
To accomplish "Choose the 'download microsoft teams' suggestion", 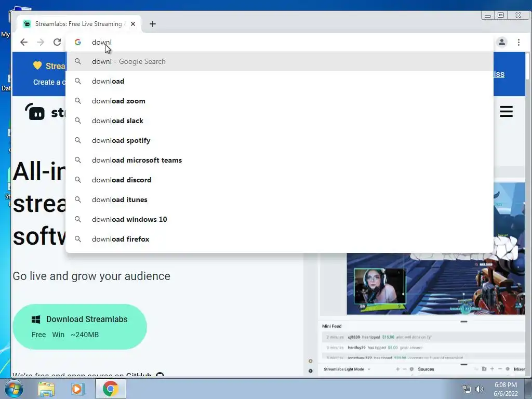I will point(280,160).
